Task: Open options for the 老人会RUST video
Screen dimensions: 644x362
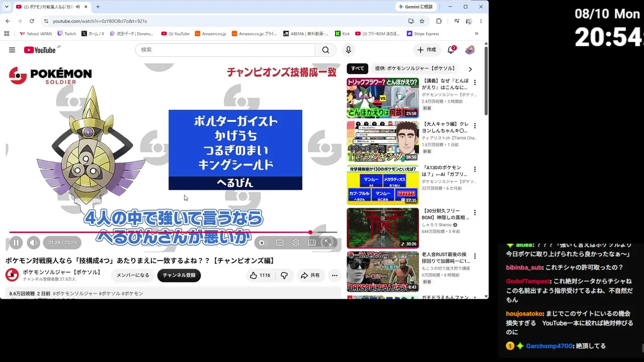Action: point(474,256)
